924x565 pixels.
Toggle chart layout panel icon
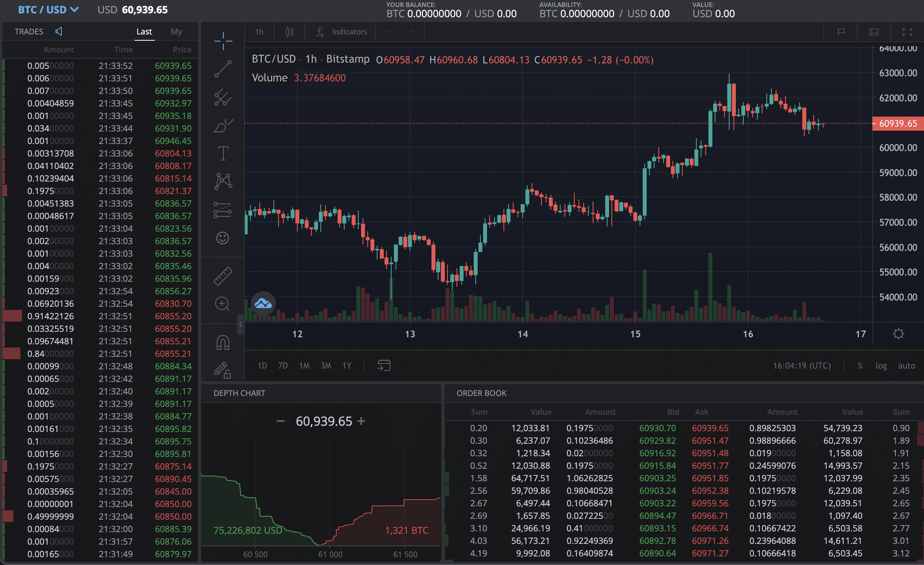874,32
